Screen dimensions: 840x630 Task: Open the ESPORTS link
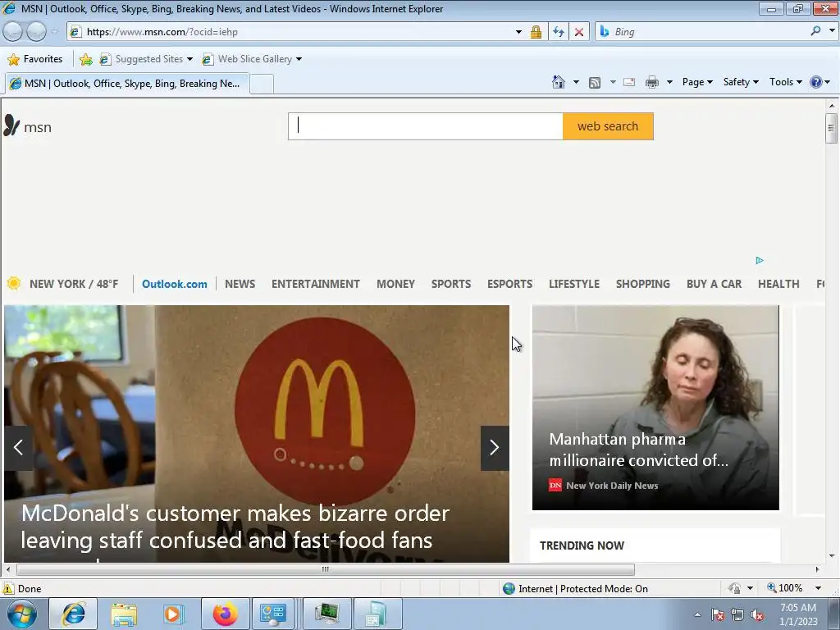(509, 284)
